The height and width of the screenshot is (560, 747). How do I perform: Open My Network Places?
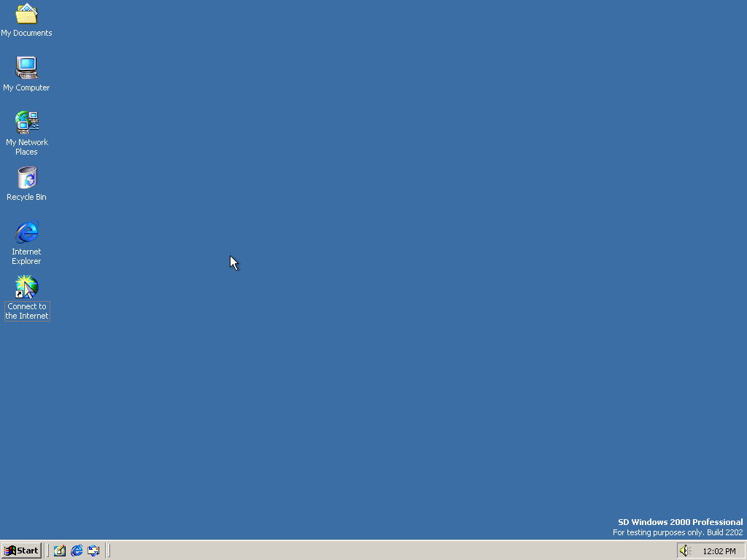[x=26, y=121]
